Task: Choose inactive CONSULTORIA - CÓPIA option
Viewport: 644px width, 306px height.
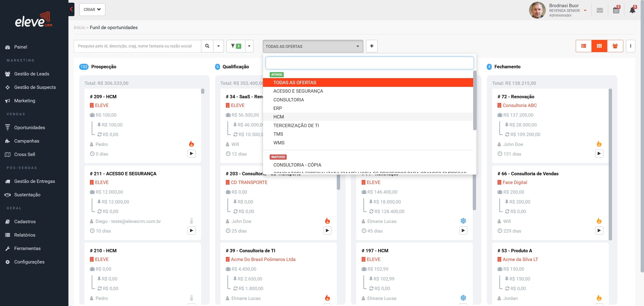Action: (x=368, y=165)
